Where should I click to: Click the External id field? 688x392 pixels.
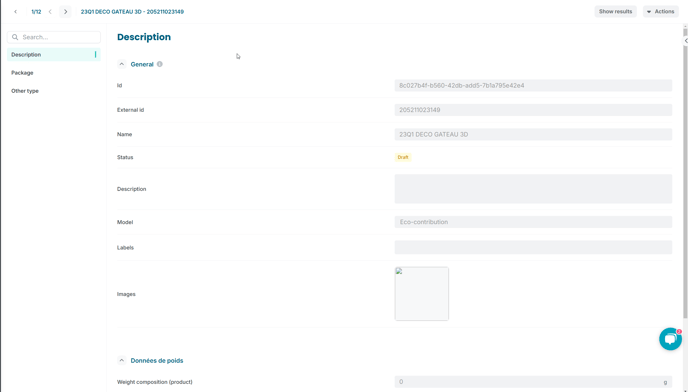coord(533,110)
